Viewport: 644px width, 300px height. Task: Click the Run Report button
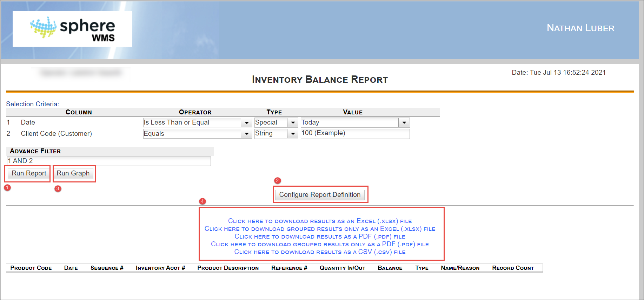(29, 173)
